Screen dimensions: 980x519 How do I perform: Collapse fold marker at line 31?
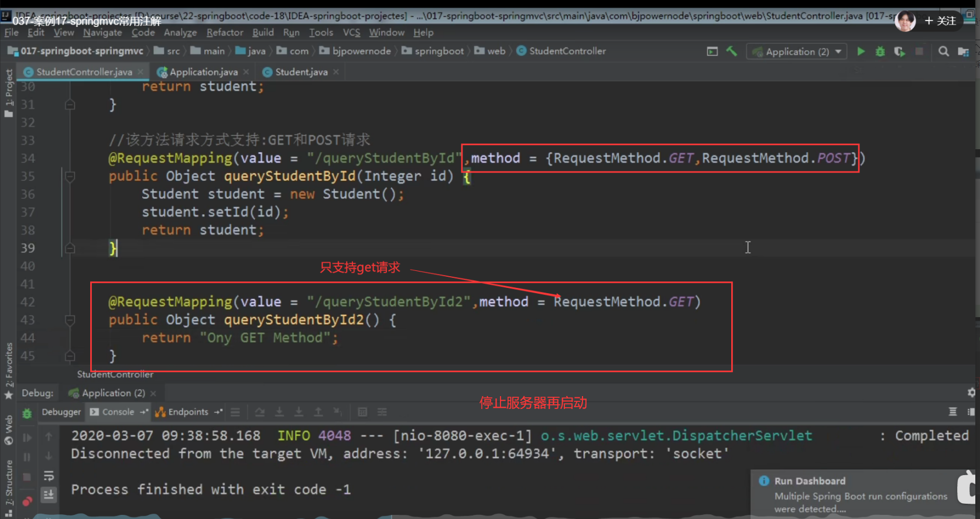coord(70,105)
